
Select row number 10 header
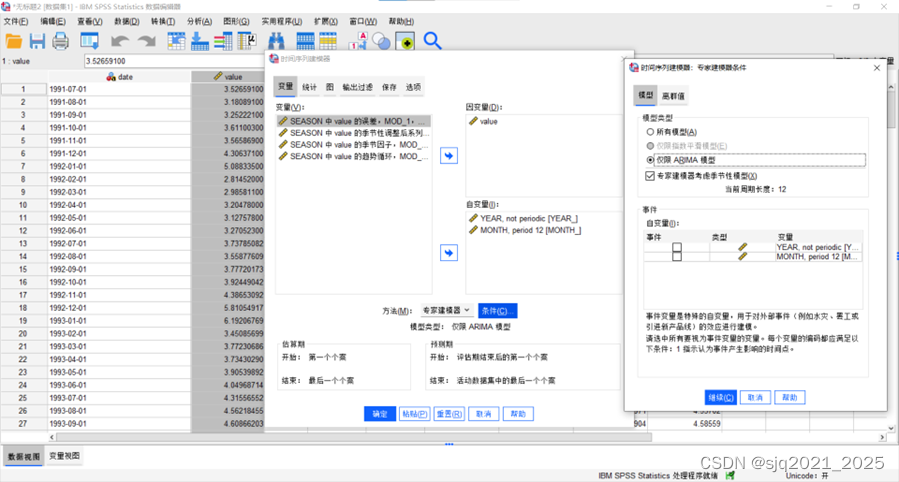point(23,205)
